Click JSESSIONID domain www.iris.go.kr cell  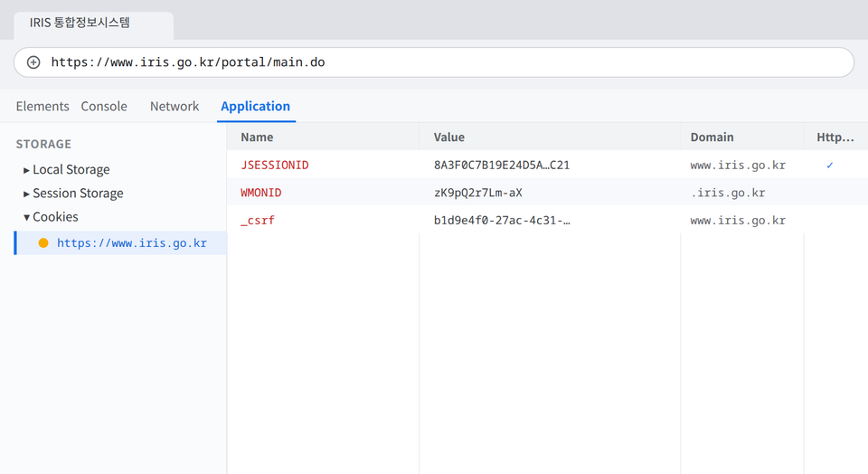tap(738, 165)
